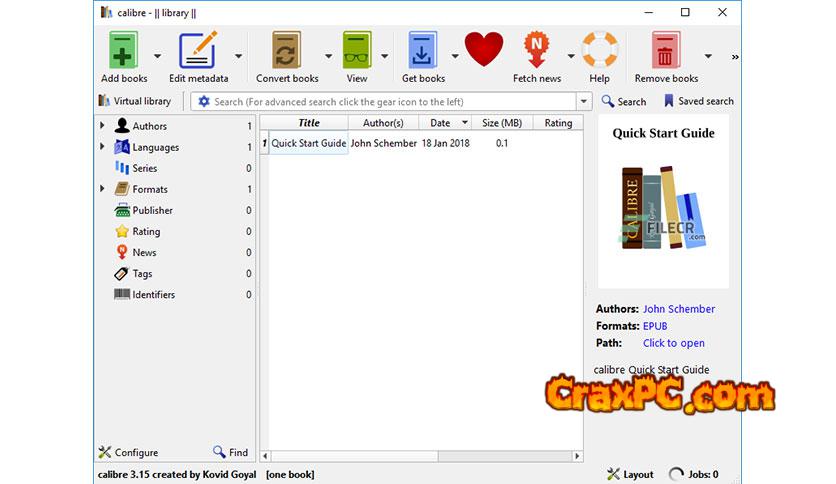The width and height of the screenshot is (836, 484).
Task: Open the Get books store icon
Action: 423,51
